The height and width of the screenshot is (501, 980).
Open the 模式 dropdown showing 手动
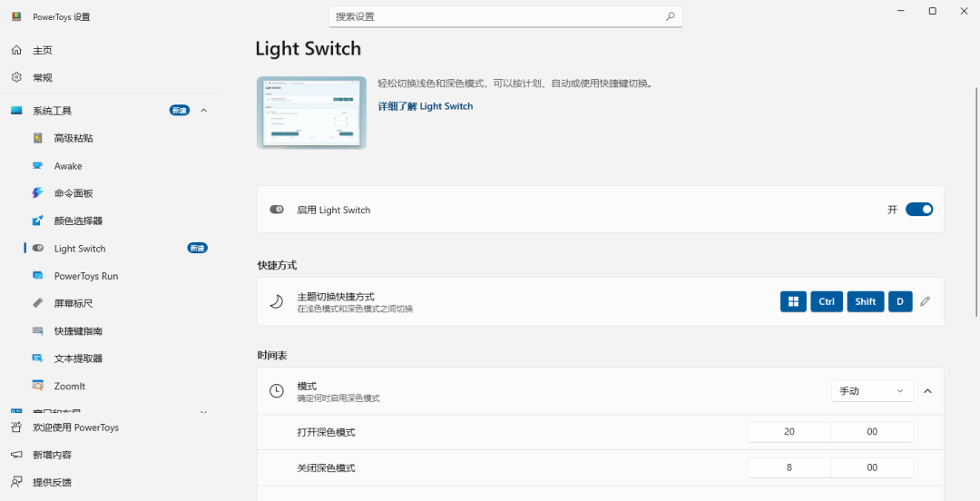point(871,391)
